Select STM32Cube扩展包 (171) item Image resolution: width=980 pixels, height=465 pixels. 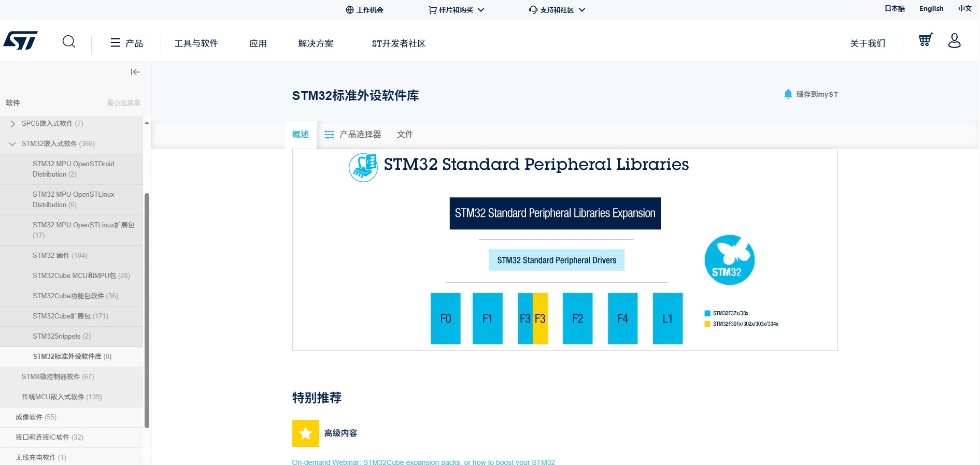[72, 316]
